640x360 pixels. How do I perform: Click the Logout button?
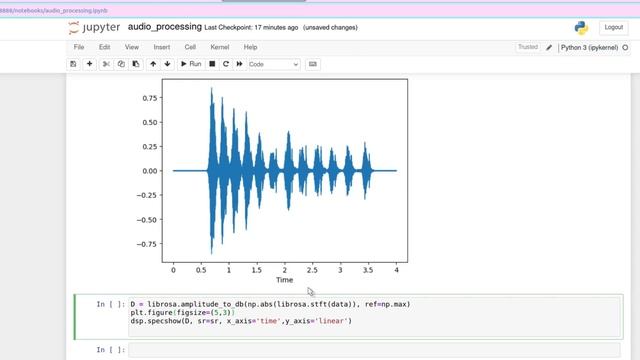[613, 27]
